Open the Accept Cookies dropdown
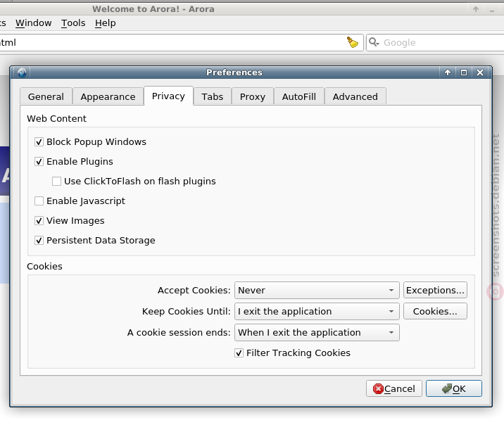This screenshot has height=425, width=504. click(317, 291)
